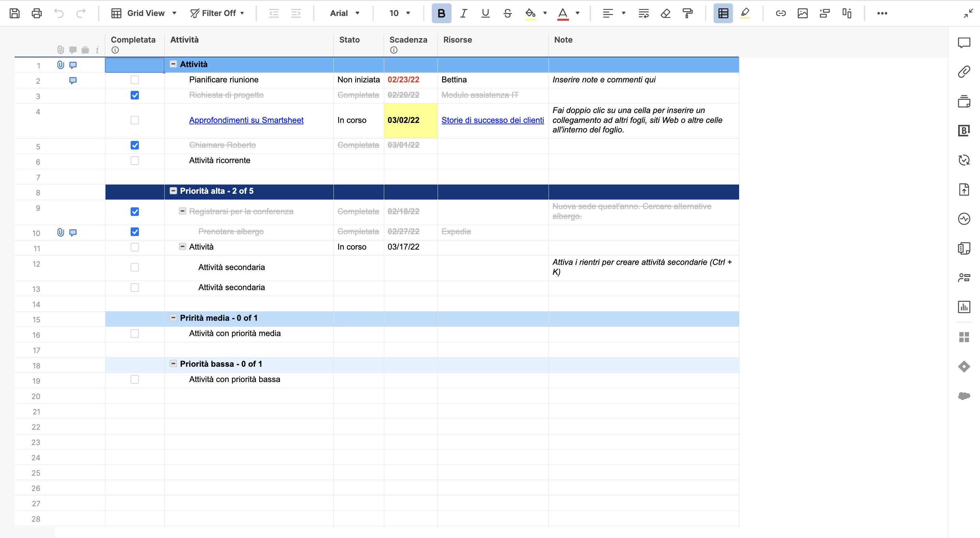This screenshot has width=980, height=538.
Task: Click the Clear formatting eraser icon
Action: point(666,13)
